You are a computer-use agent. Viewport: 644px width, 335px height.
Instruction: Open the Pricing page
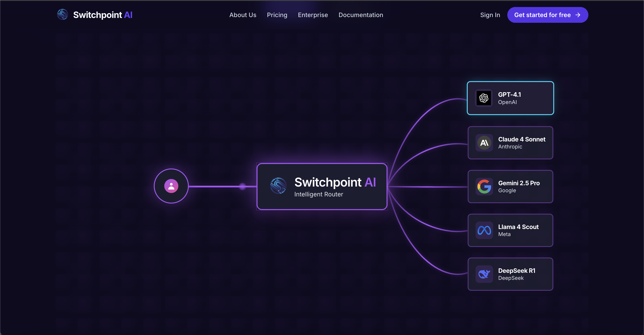pyautogui.click(x=277, y=15)
